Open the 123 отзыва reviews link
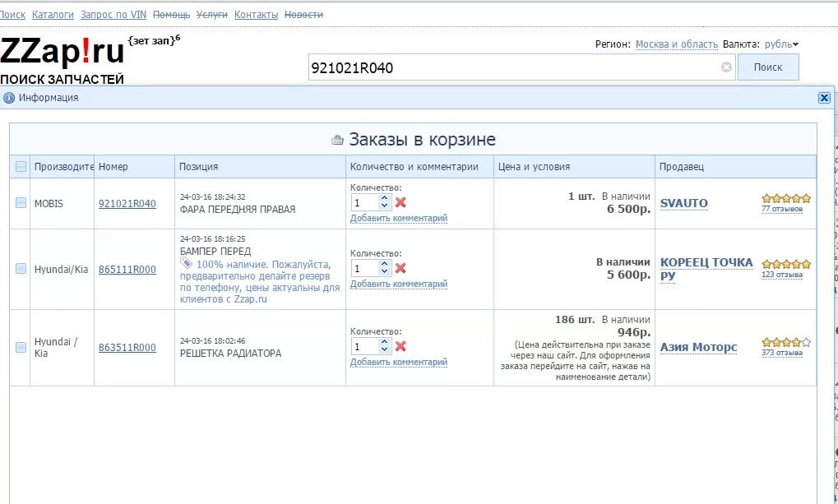This screenshot has height=504, width=838. pos(782,275)
